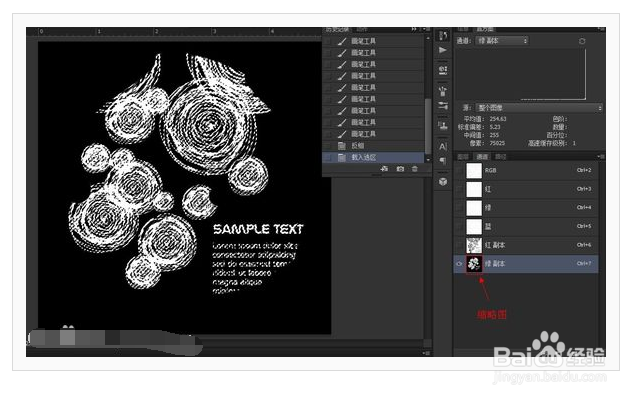Viewport: 643px width, 399px height.
Task: Delete current history state trash icon
Action: click(415, 169)
